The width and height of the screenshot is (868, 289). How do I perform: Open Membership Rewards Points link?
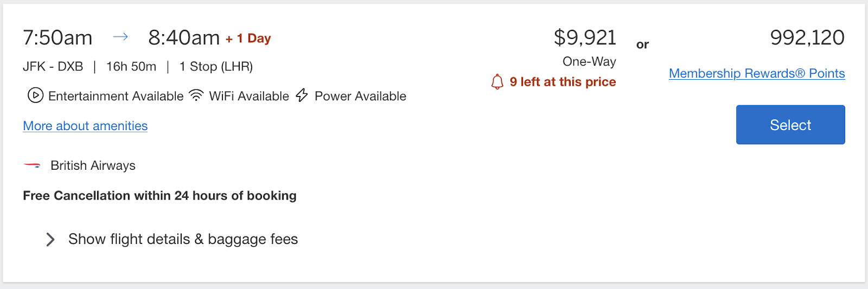[x=757, y=73]
